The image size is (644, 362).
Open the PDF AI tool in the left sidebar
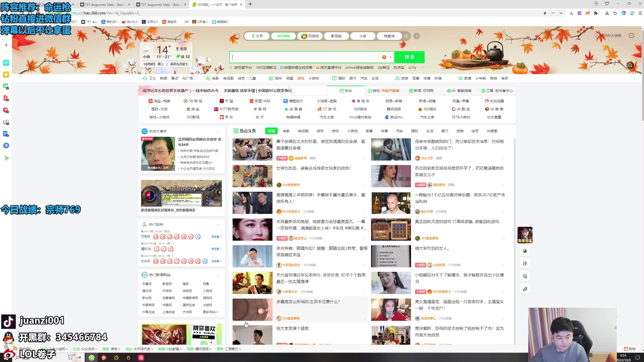pyautogui.click(x=6, y=98)
